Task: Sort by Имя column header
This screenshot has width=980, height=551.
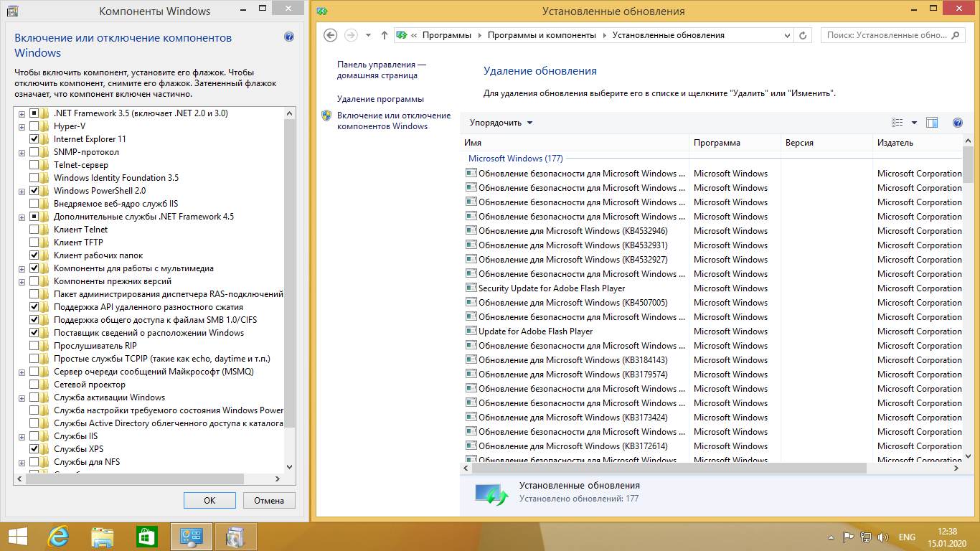Action: click(575, 143)
